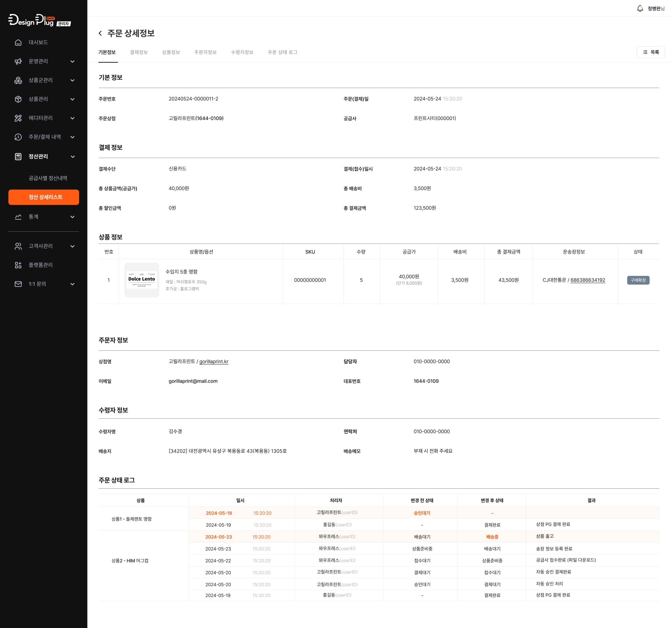Click the 에디터관리 tools icon

[18, 118]
